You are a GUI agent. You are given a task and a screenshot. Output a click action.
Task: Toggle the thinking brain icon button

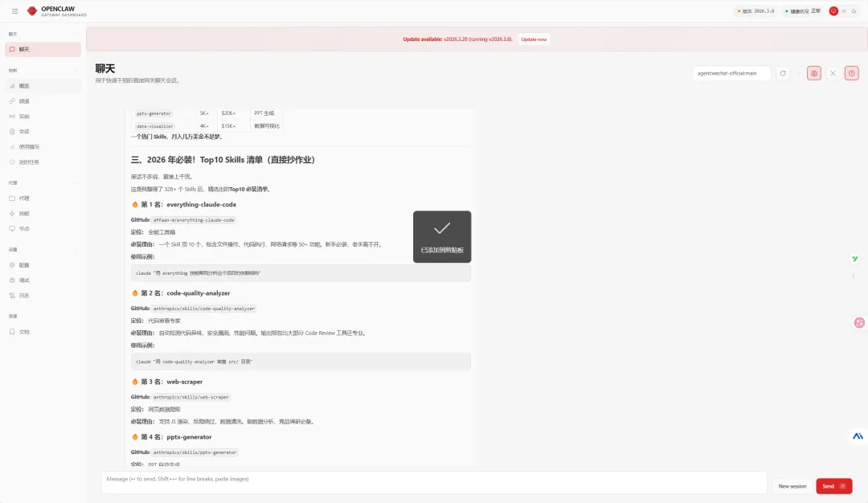pyautogui.click(x=813, y=73)
